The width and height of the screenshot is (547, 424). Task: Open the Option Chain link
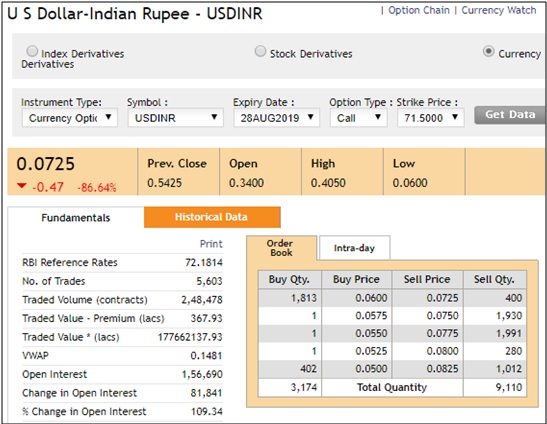pos(419,10)
